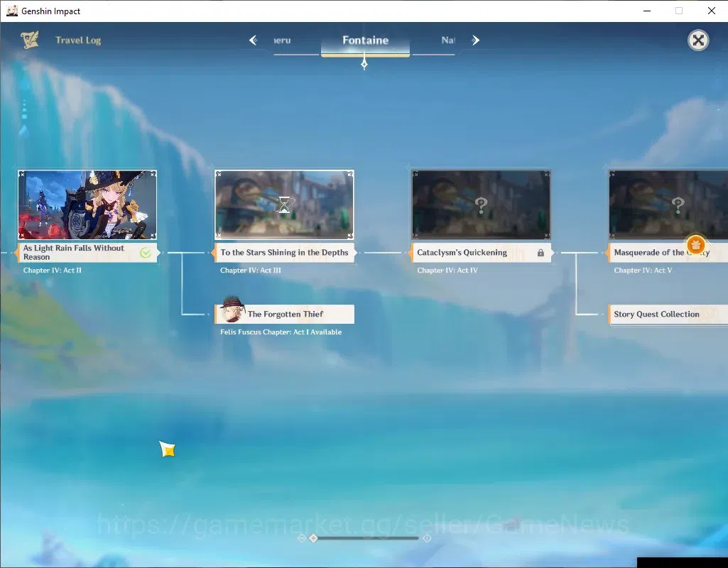The width and height of the screenshot is (728, 568).
Task: Select To the Stars Shining in the Depths
Action: coord(284,253)
